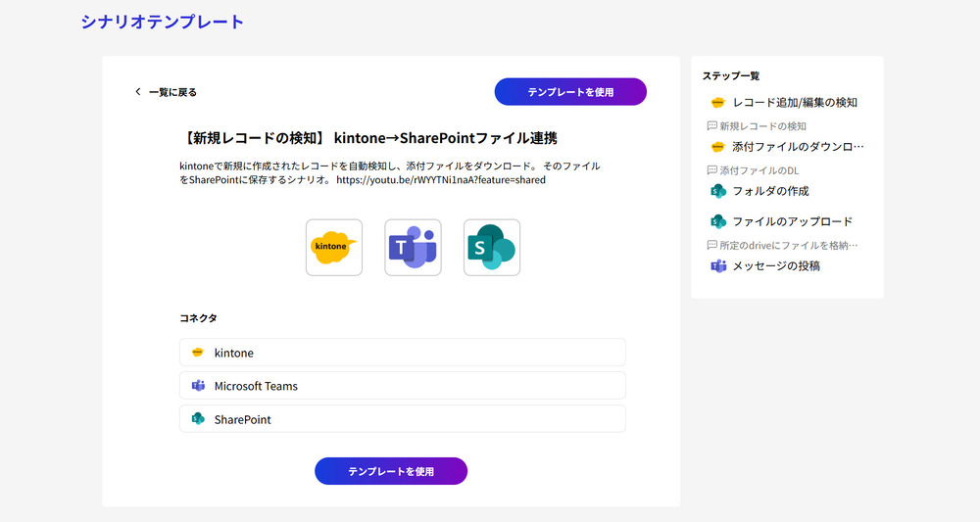Screen dimensions: 980x522
Task: Click the note 新規レコードの検知
Action: pos(762,126)
